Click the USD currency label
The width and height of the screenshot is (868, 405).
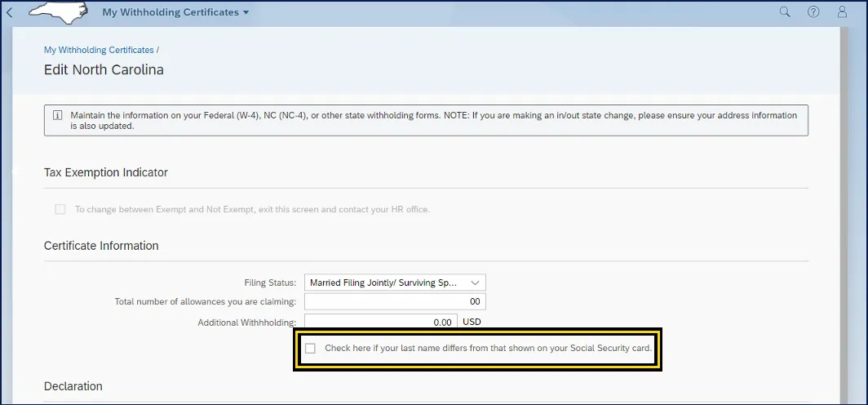pos(472,323)
